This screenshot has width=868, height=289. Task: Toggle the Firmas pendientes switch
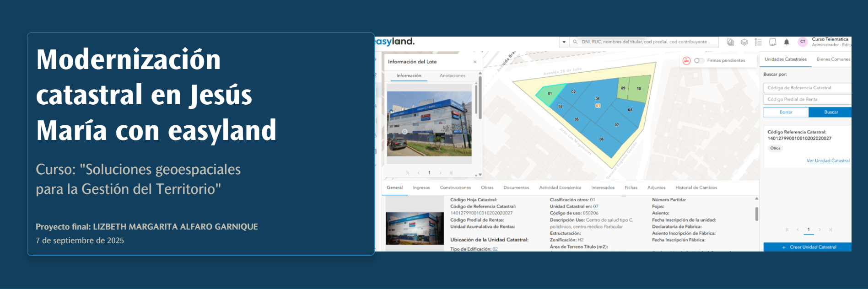[x=699, y=61]
